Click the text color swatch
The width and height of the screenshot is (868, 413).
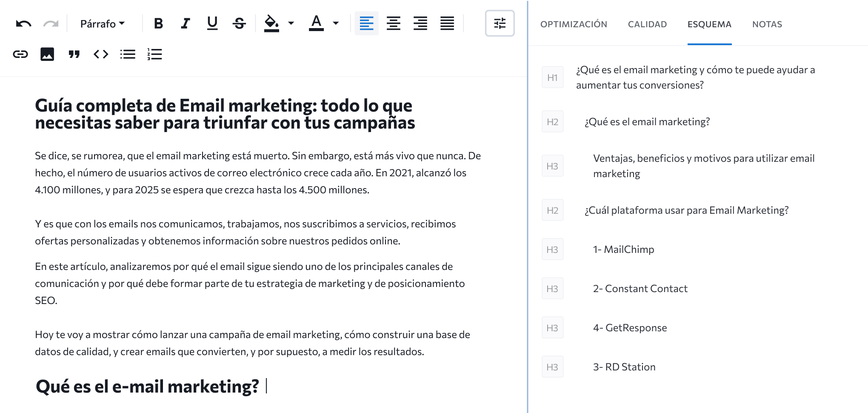(x=317, y=24)
